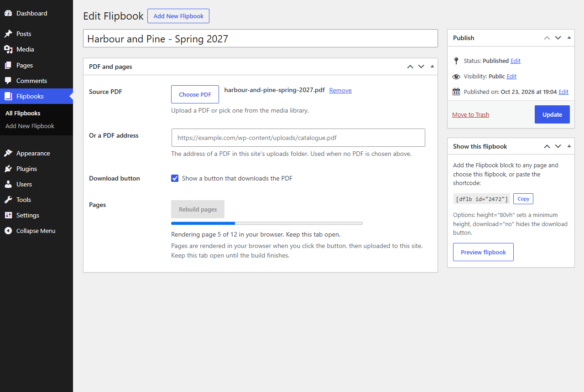
Task: Click the Pages icon in sidebar
Action: click(8, 65)
